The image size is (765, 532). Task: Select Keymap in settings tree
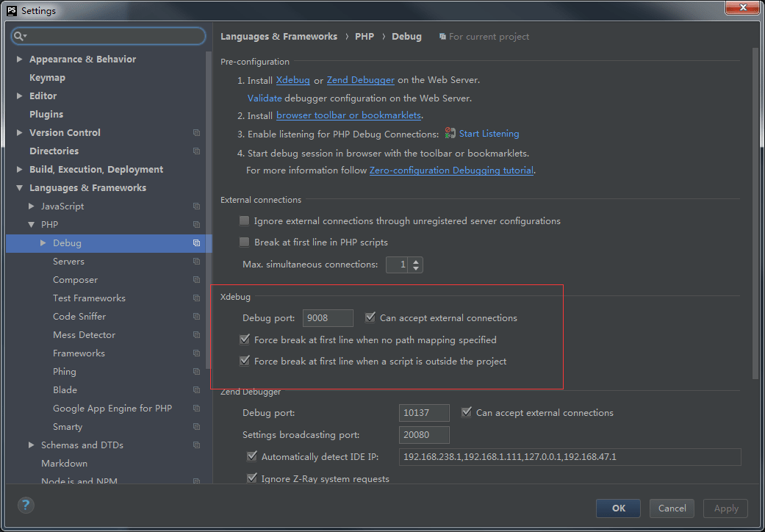click(x=47, y=78)
